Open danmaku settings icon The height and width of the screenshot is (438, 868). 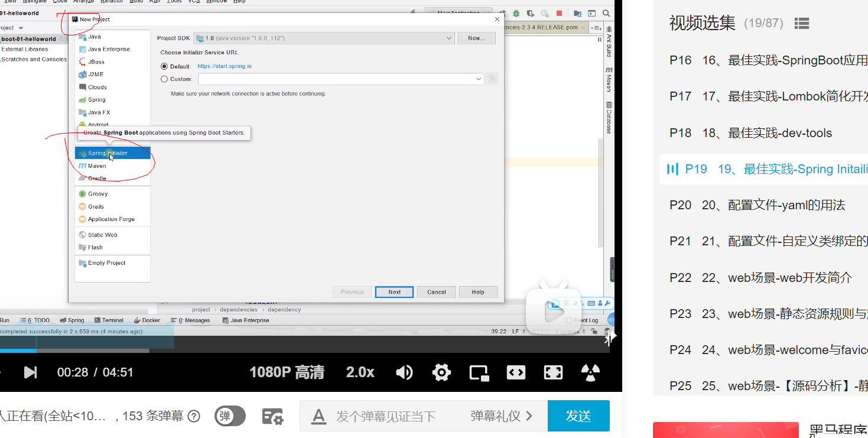click(x=272, y=416)
